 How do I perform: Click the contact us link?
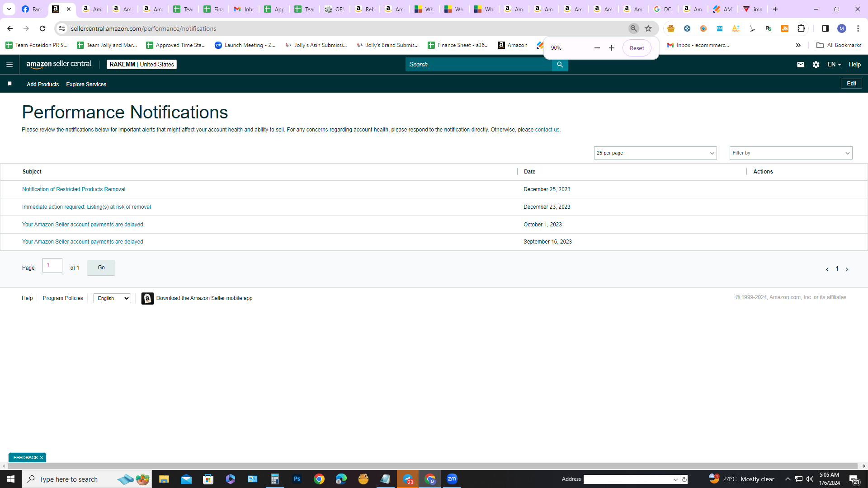click(x=547, y=130)
